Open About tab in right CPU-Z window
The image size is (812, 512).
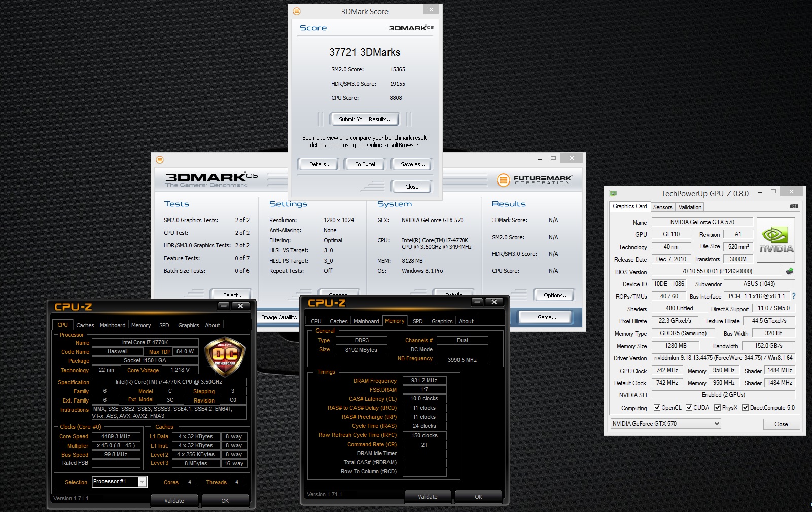pyautogui.click(x=466, y=321)
